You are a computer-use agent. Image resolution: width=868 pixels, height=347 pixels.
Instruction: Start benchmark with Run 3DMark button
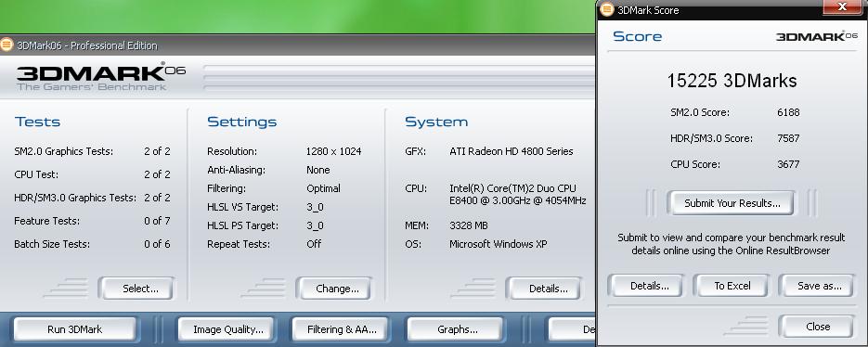point(75,329)
